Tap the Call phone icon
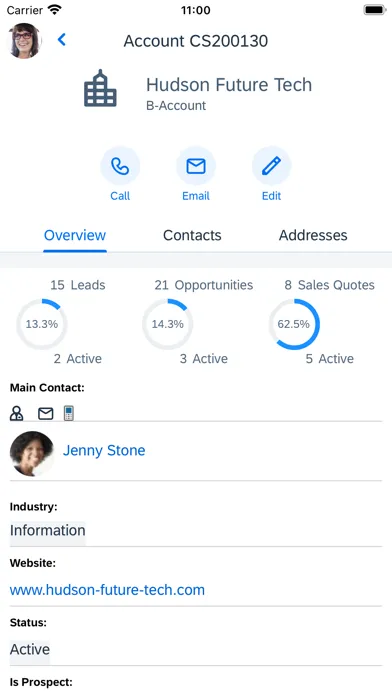This screenshot has height=696, width=392. click(x=120, y=166)
